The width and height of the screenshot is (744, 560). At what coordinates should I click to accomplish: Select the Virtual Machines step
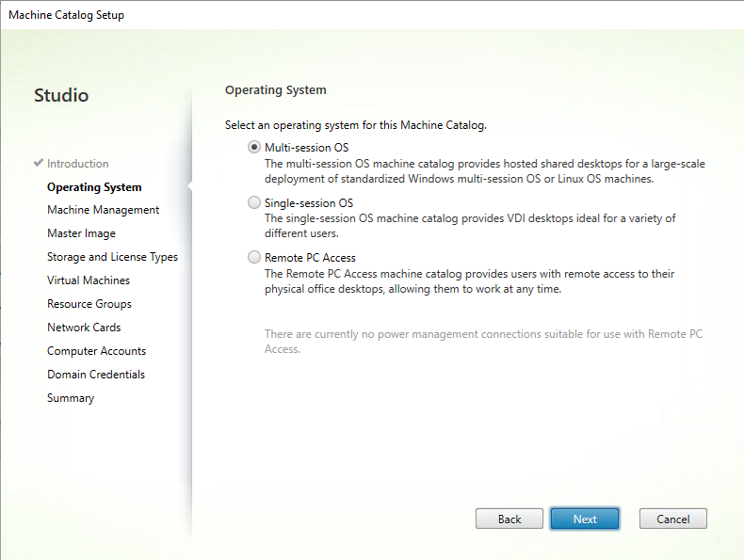coord(89,280)
